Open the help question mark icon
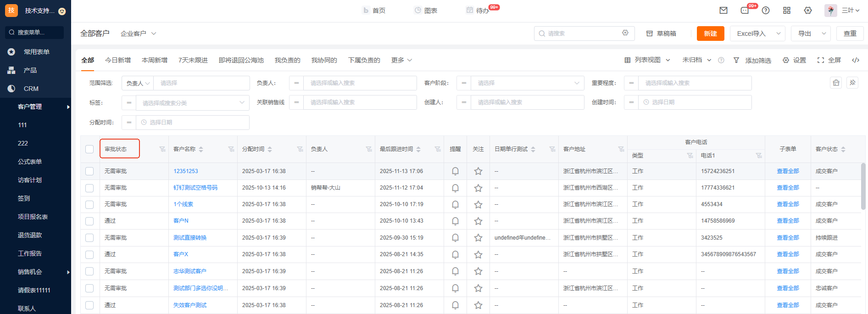 [766, 11]
